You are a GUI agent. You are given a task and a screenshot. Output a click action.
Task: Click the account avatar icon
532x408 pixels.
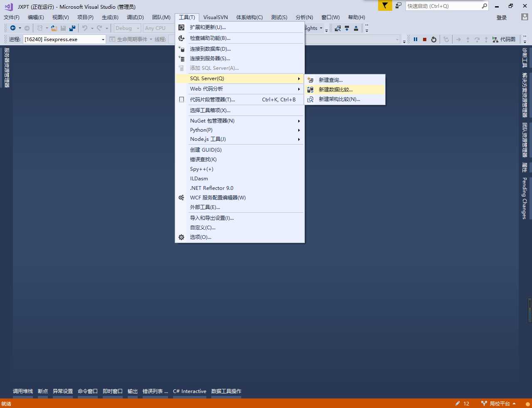525,17
